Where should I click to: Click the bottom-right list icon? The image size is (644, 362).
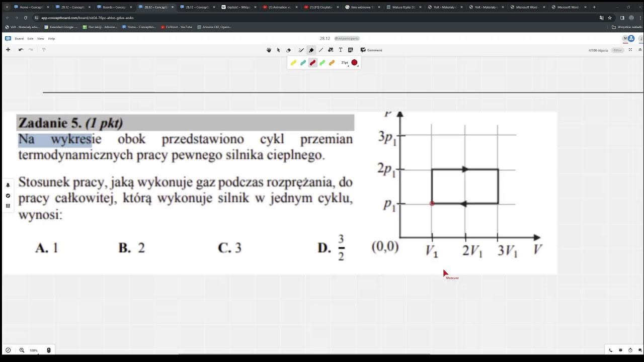[x=640, y=350]
